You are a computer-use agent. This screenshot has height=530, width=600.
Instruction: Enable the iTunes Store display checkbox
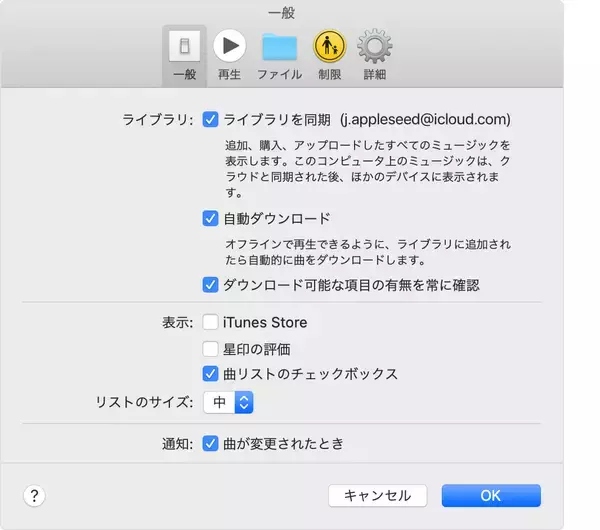click(x=210, y=322)
